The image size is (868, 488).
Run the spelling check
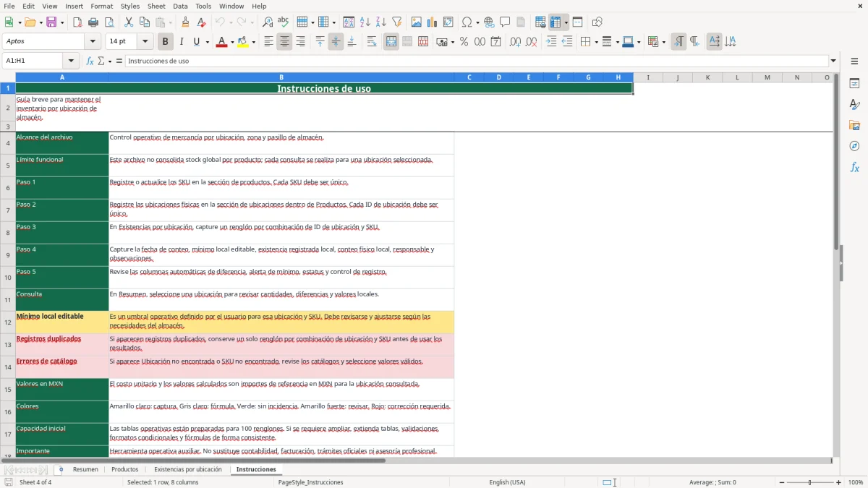point(283,22)
